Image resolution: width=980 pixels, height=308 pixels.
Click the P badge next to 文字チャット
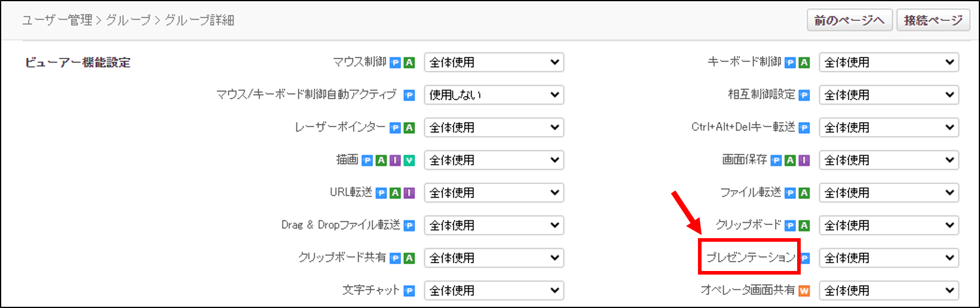tap(409, 291)
